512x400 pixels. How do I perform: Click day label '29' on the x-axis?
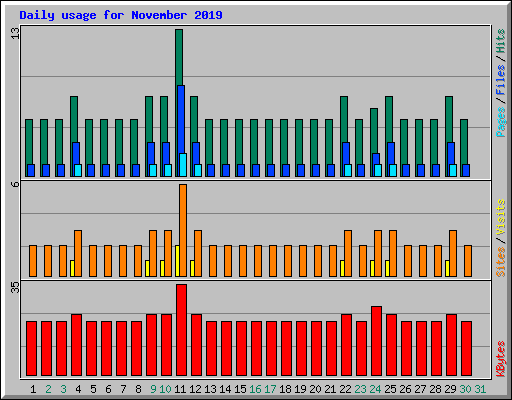pyautogui.click(x=450, y=389)
